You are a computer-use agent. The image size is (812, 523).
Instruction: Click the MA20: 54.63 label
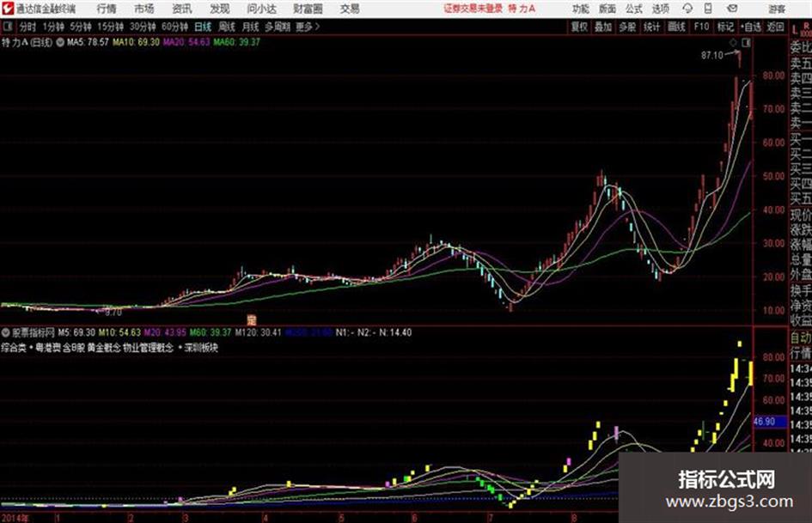click(x=186, y=42)
